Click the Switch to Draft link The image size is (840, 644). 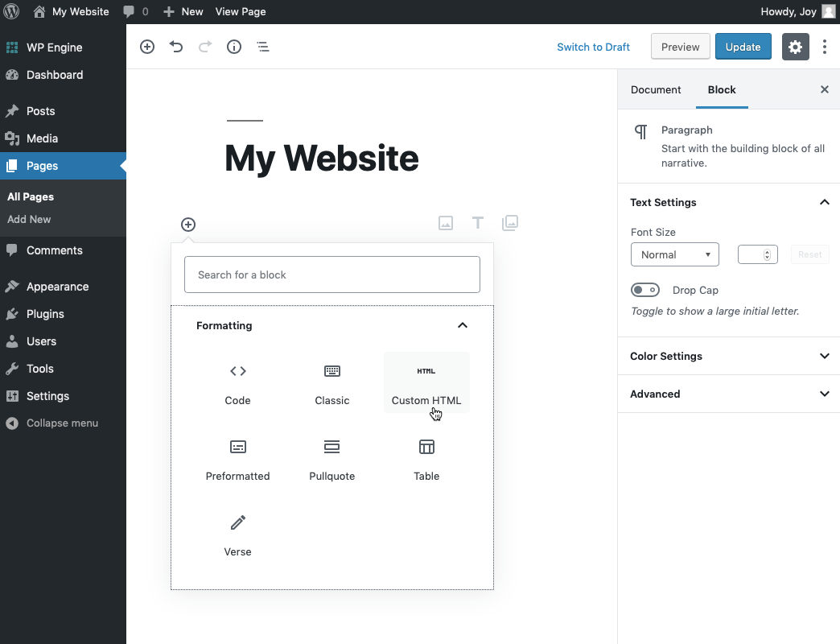(593, 47)
